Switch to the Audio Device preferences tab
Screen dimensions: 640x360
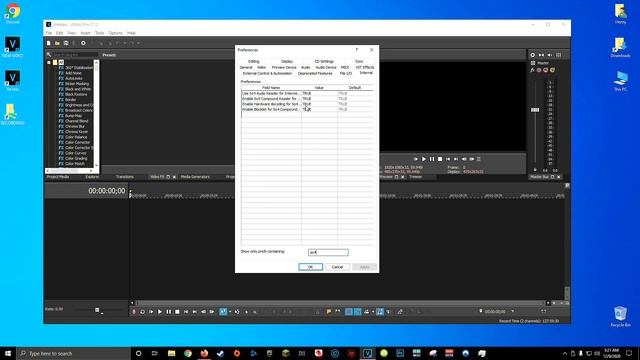326,67
